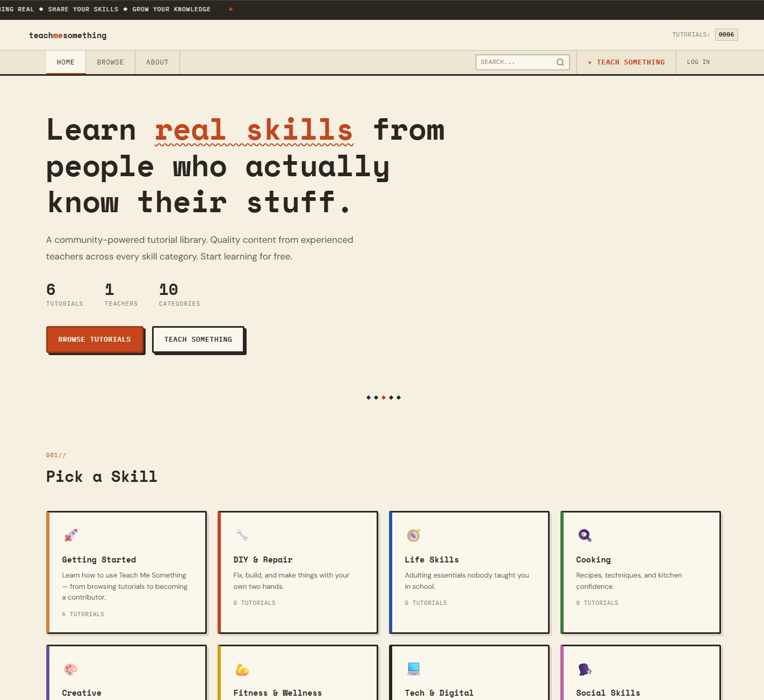Open the LOG IN page
Image resolution: width=764 pixels, height=700 pixels.
click(x=697, y=62)
